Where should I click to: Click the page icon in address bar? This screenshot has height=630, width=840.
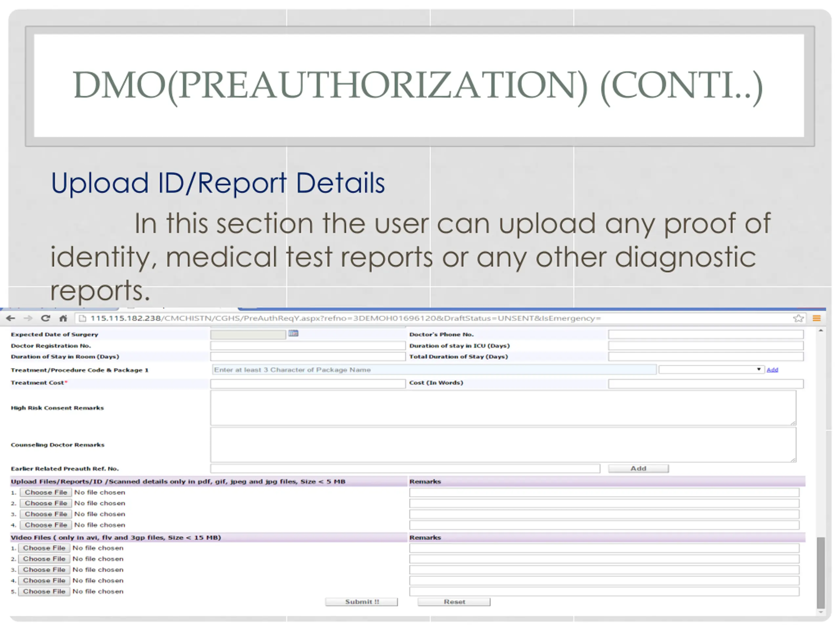(82, 318)
